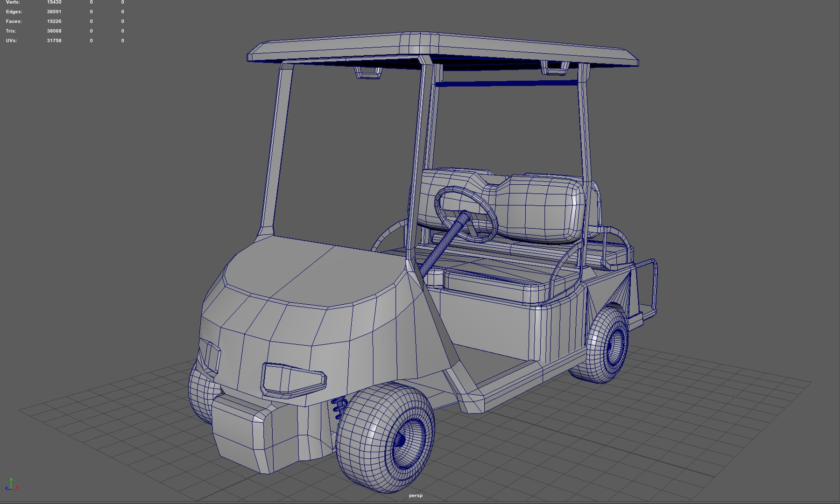Click the "Tris:" poly count label

pyautogui.click(x=11, y=31)
